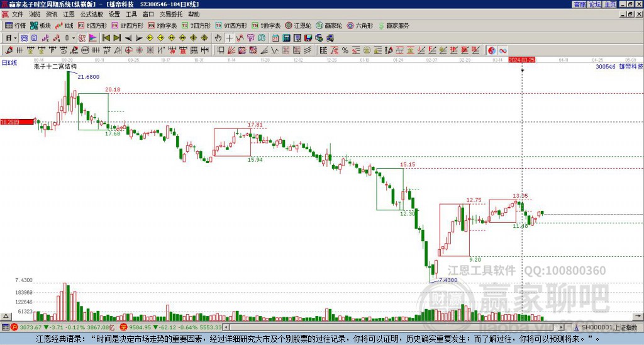Open the T数字表 tool

[266, 25]
